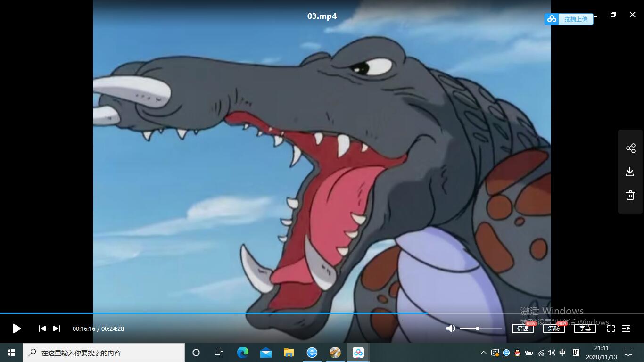Mute the player volume speaker icon
The width and height of the screenshot is (644, 362).
(451, 329)
